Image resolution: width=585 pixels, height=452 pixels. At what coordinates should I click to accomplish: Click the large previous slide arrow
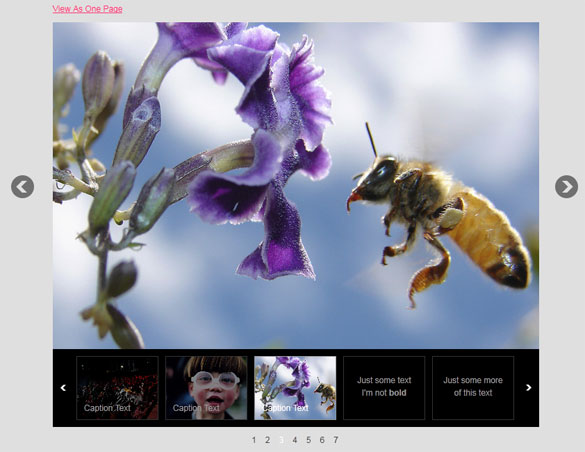coord(22,186)
